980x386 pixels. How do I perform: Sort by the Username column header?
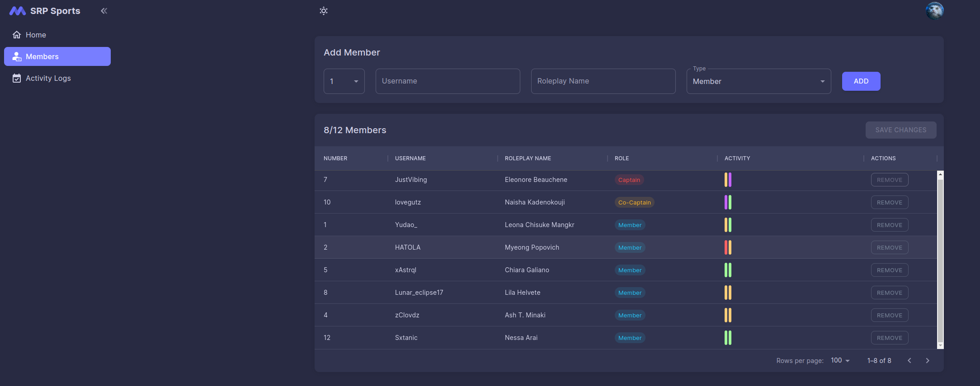point(410,158)
